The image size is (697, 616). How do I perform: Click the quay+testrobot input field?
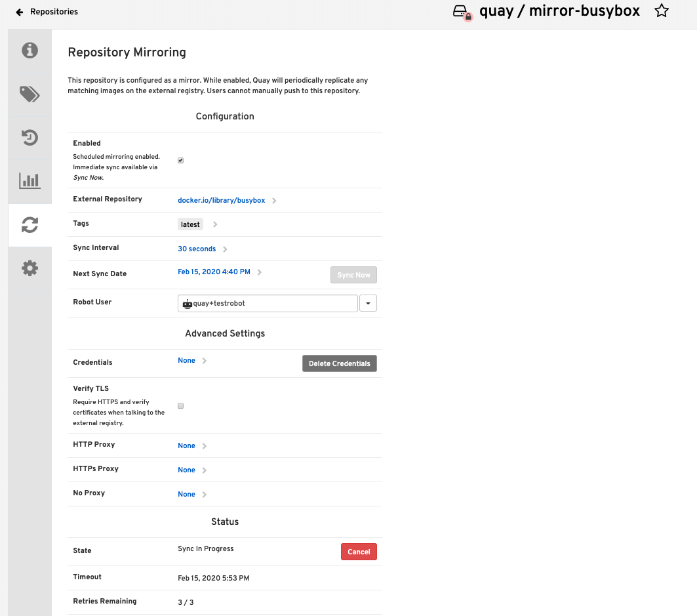coord(268,303)
